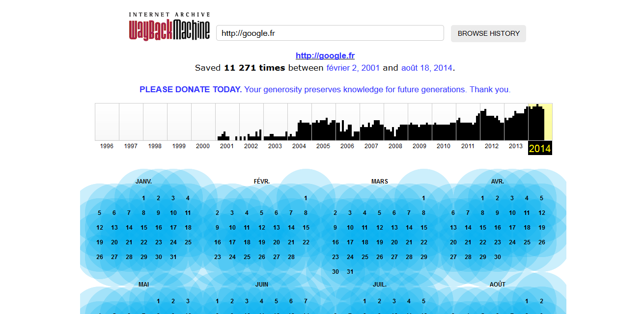Jump to year 2004 in the timeline
Image resolution: width=644 pixels, height=314 pixels.
(x=299, y=146)
